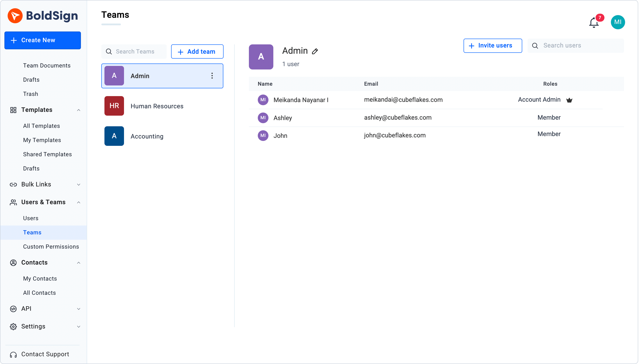
Task: Click the 1 user count text
Action: (x=291, y=64)
